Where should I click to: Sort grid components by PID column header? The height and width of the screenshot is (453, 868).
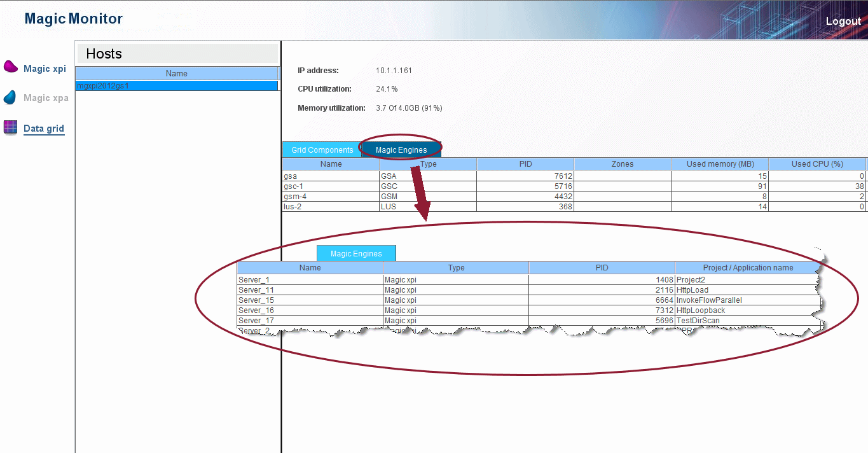(525, 164)
